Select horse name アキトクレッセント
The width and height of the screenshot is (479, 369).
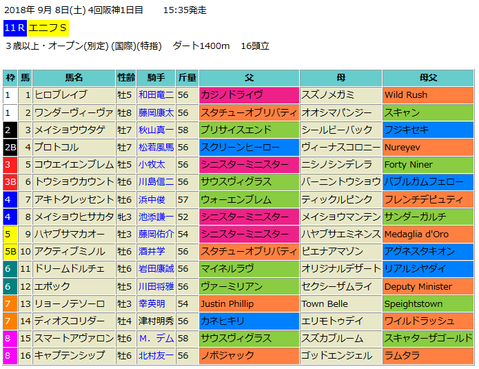(74, 200)
